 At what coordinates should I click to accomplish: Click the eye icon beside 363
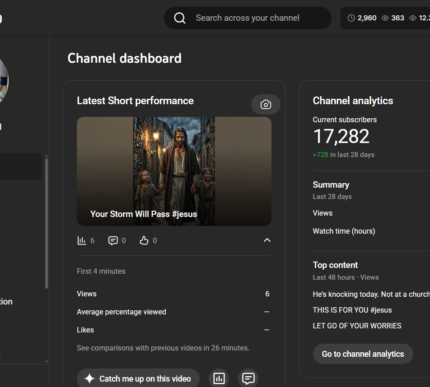pyautogui.click(x=385, y=18)
